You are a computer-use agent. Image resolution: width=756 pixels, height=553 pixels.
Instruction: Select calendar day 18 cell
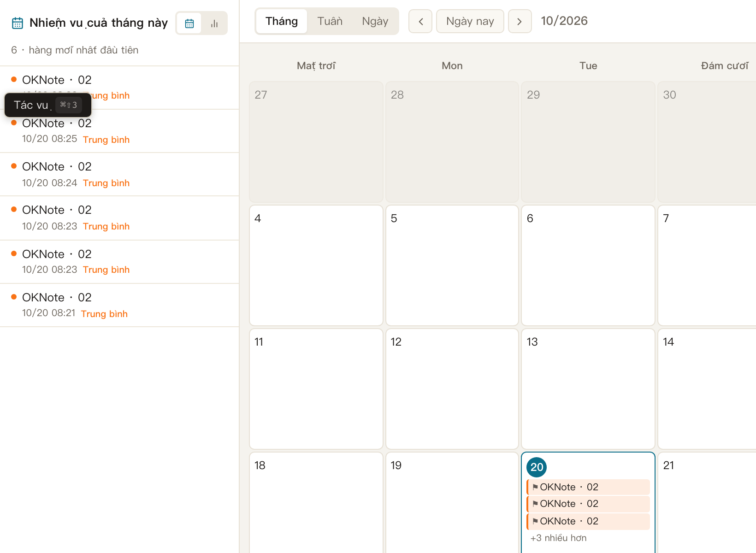point(316,502)
